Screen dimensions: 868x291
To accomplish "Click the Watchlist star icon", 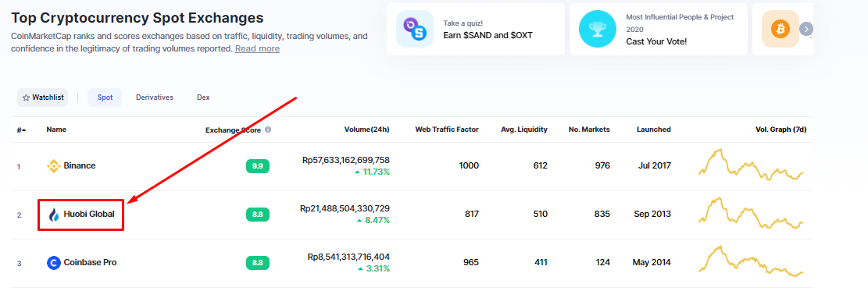I will point(26,98).
